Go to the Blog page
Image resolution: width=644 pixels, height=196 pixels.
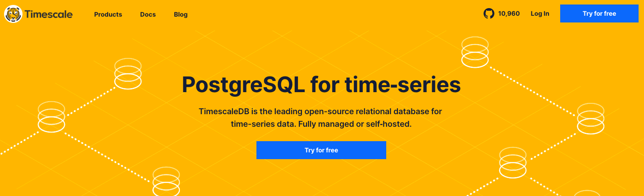click(181, 14)
